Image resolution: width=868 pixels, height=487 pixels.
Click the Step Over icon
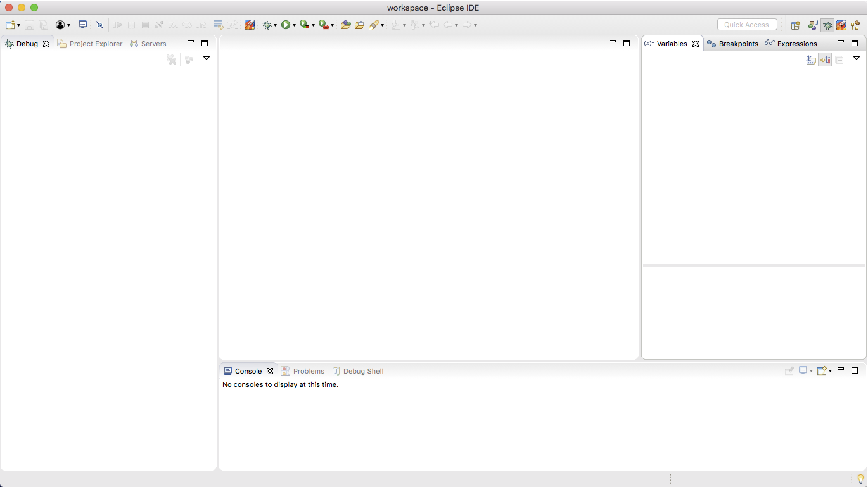187,25
